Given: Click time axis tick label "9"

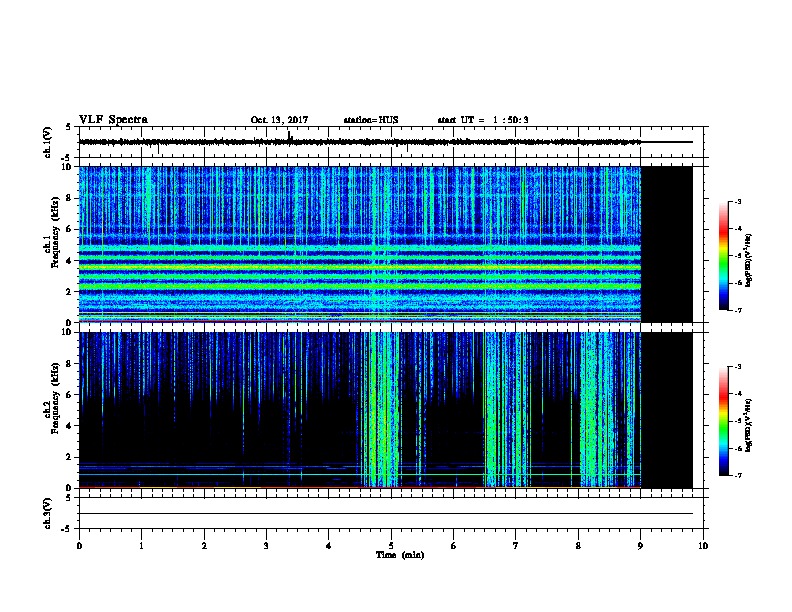Looking at the screenshot, I should (640, 546).
